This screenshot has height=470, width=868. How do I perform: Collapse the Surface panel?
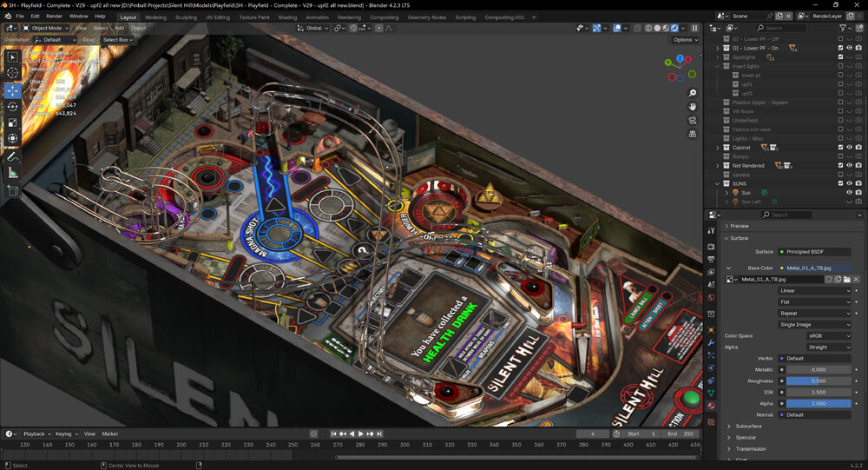tap(727, 238)
